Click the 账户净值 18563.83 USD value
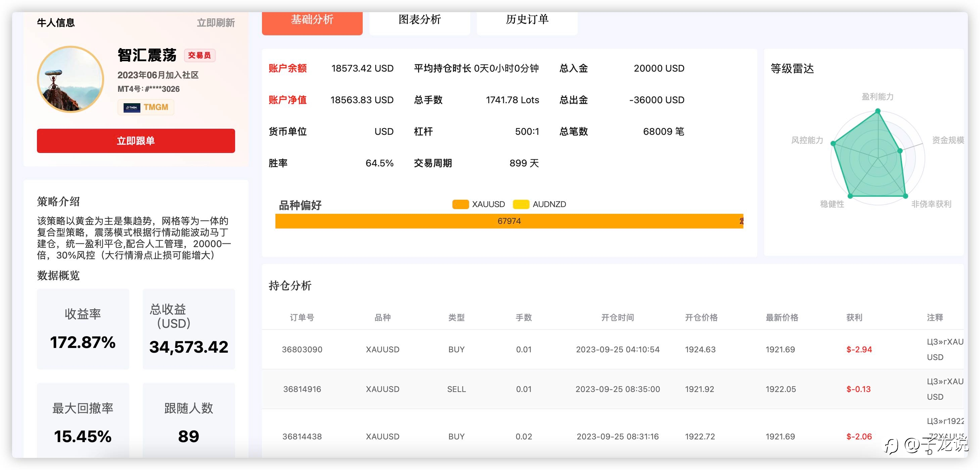This screenshot has width=980, height=470. 362,100
